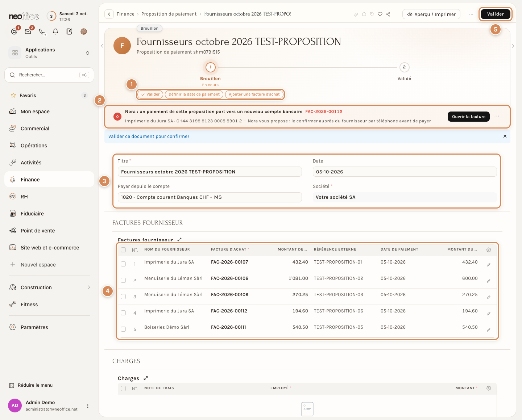This screenshot has width=522, height=420.
Task: Click the share icon in header
Action: point(388,14)
